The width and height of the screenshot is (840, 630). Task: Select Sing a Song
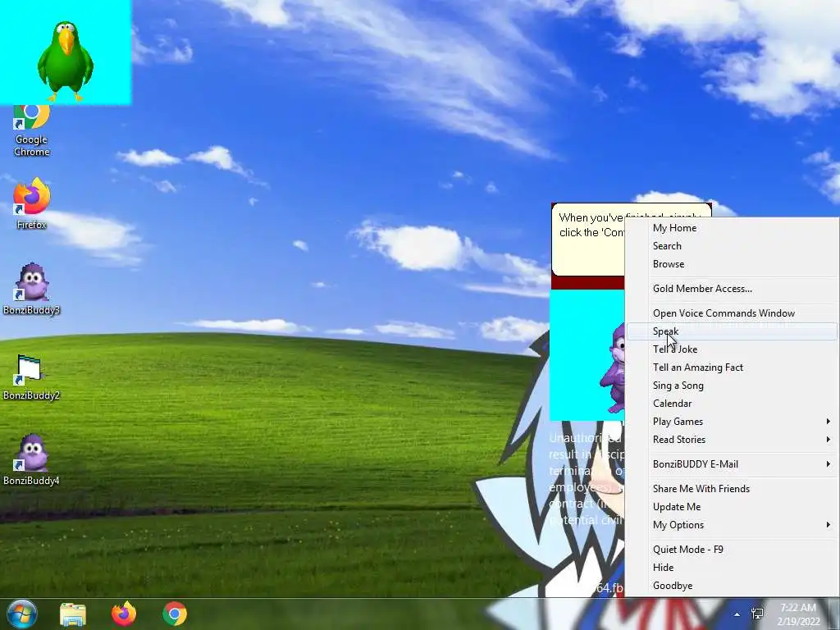tap(731, 386)
